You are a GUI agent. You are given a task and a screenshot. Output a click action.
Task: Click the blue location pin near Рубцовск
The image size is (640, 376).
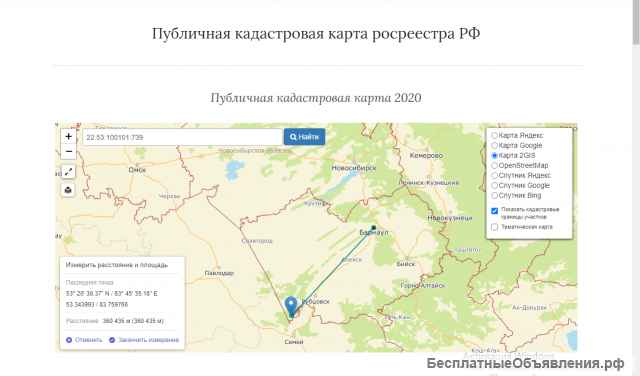291,307
